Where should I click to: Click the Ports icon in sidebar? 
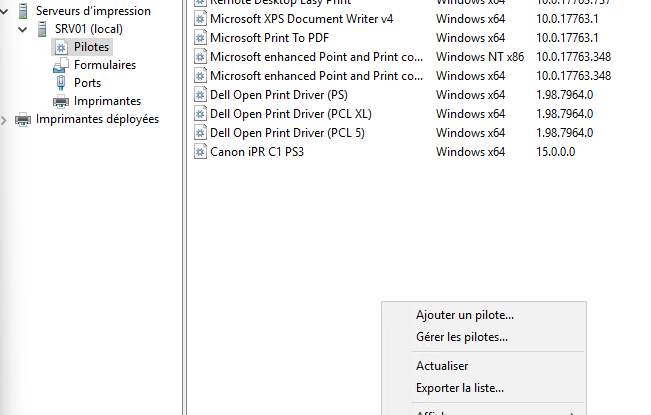pos(60,83)
